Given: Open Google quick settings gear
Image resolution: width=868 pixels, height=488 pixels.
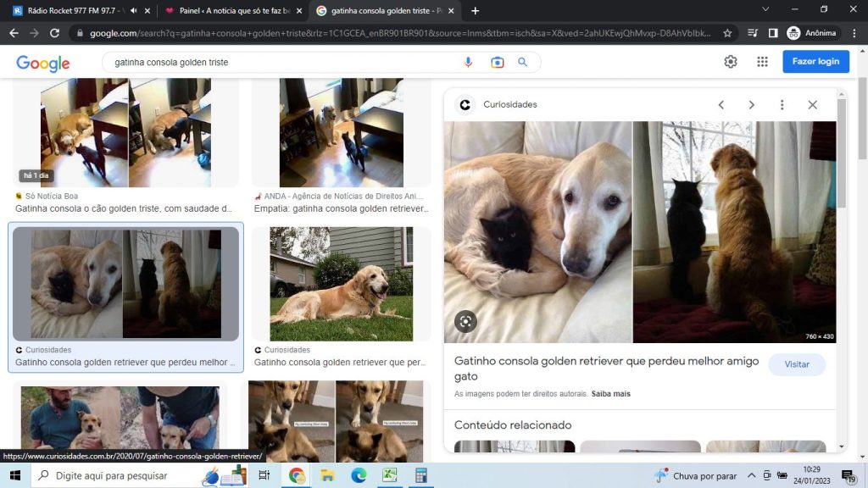Looking at the screenshot, I should [731, 62].
